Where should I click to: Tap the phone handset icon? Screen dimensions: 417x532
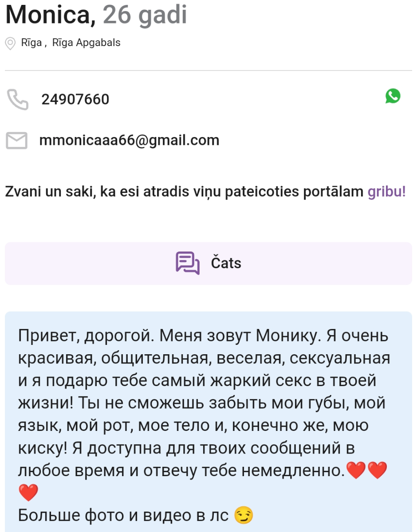tap(17, 99)
